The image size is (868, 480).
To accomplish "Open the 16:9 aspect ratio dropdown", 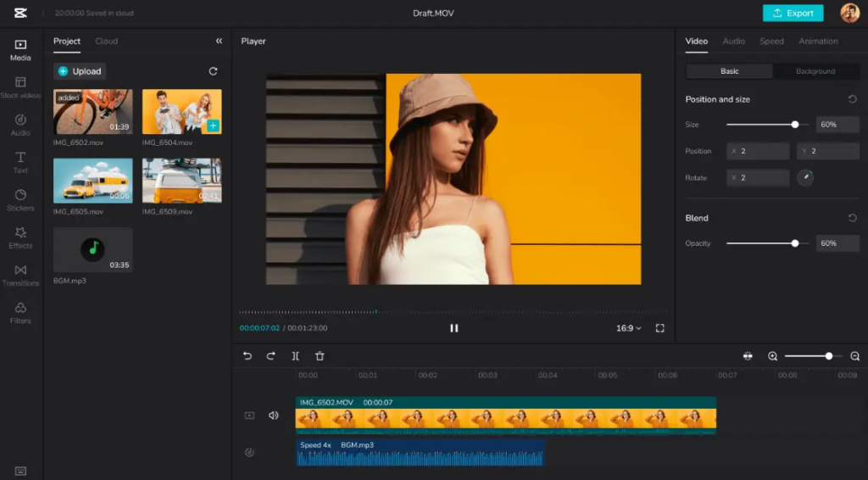I will coord(629,328).
